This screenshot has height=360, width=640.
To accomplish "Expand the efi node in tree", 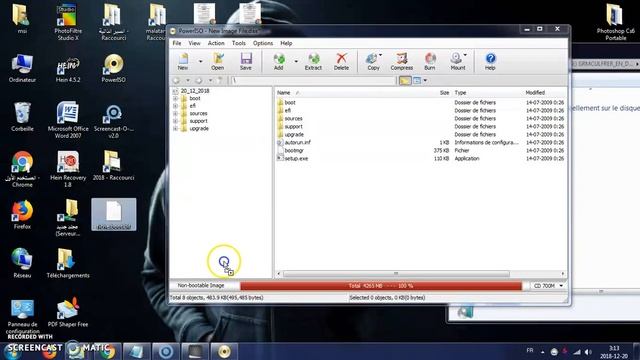I will [x=176, y=106].
